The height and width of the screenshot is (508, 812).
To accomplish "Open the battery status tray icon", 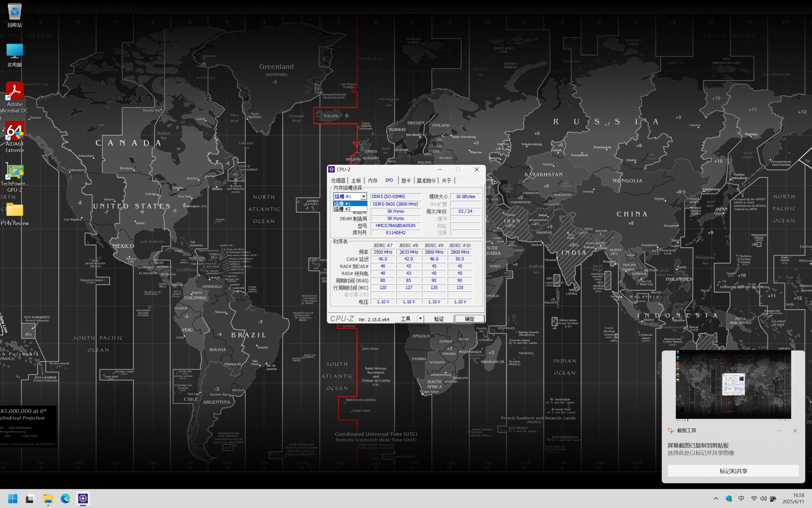I will [x=773, y=498].
